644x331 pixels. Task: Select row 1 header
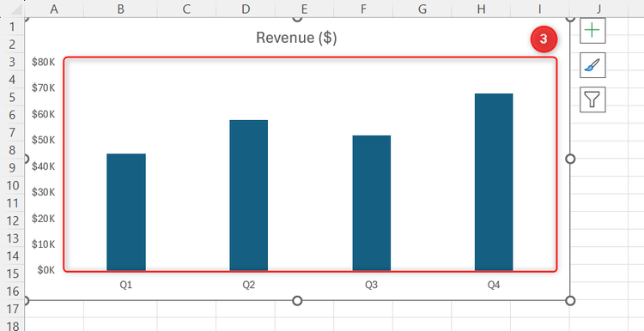pyautogui.click(x=12, y=27)
